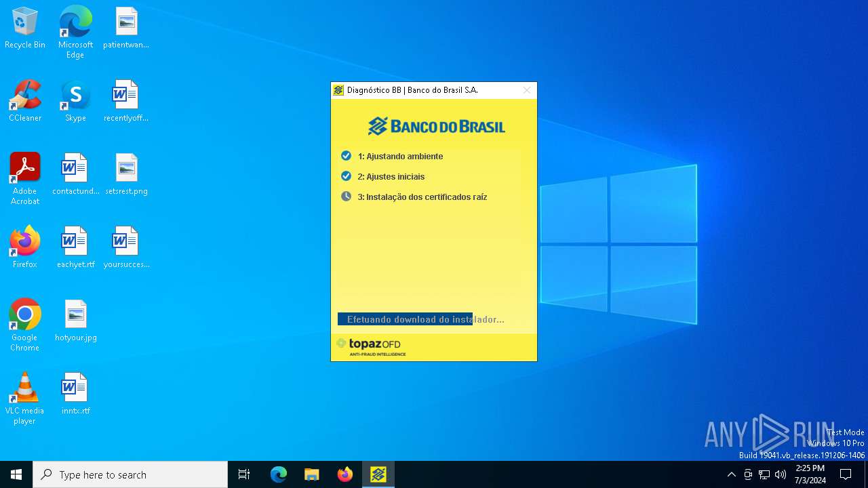Select the inntx.rtf document icon

[x=75, y=394]
